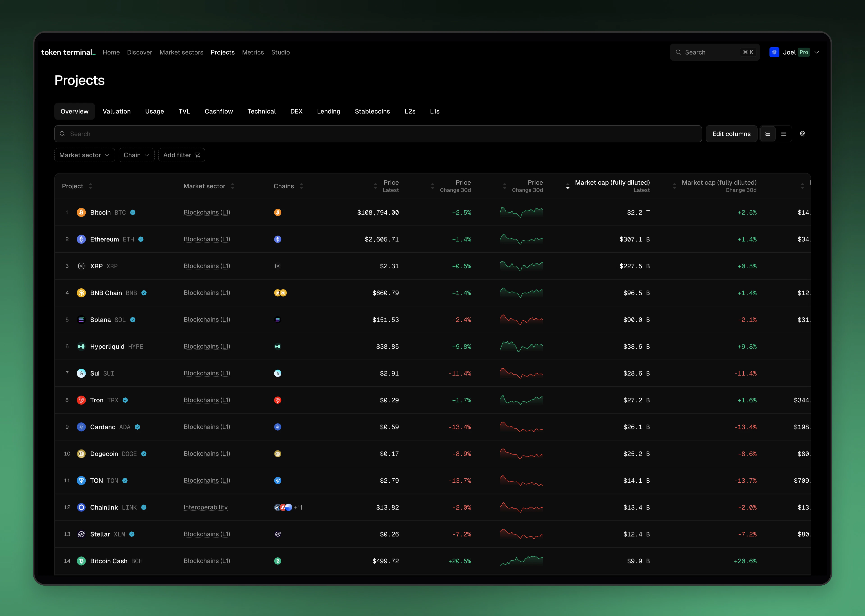
Task: Open Market sectors in the top navigation
Action: 181,52
